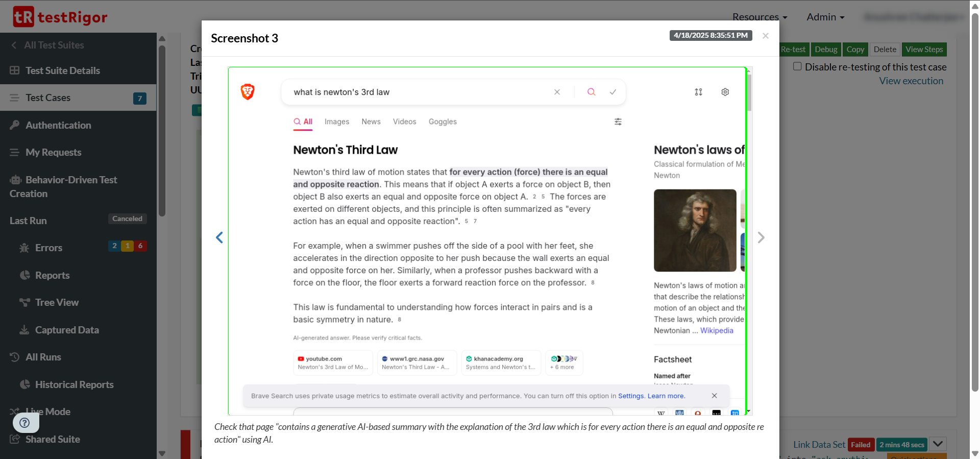The width and height of the screenshot is (980, 459).
Task: Open Brave search settings gear icon
Action: [725, 92]
